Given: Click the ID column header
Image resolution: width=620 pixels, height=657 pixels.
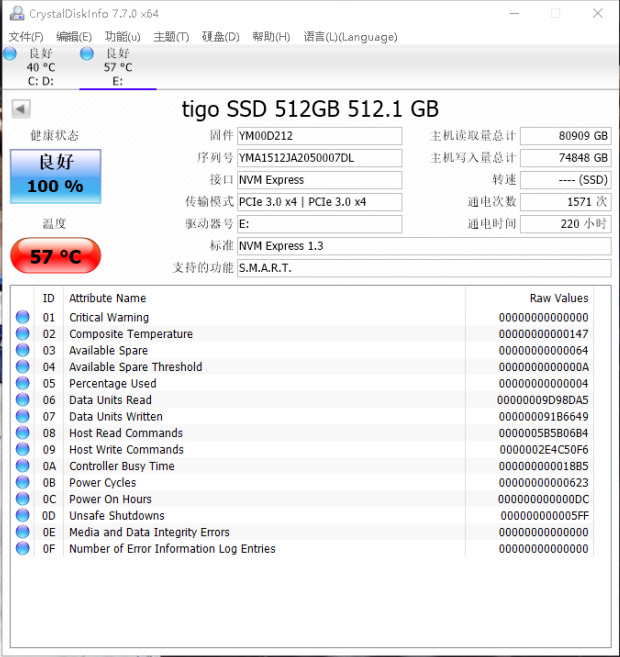Looking at the screenshot, I should [x=49, y=298].
